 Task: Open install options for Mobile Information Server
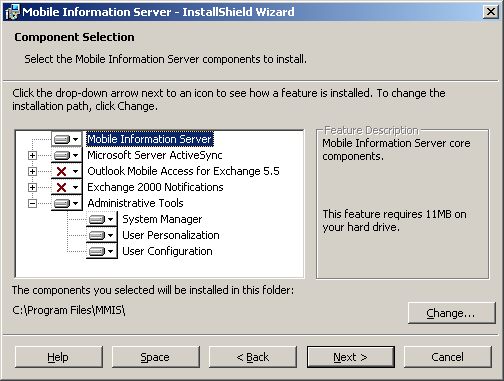[x=67, y=139]
